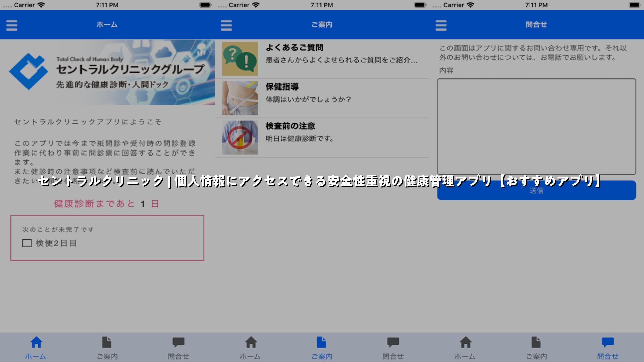The height and width of the screenshot is (362, 644).
Task: Select 問合せ tab label on home screen
Action: click(x=178, y=356)
